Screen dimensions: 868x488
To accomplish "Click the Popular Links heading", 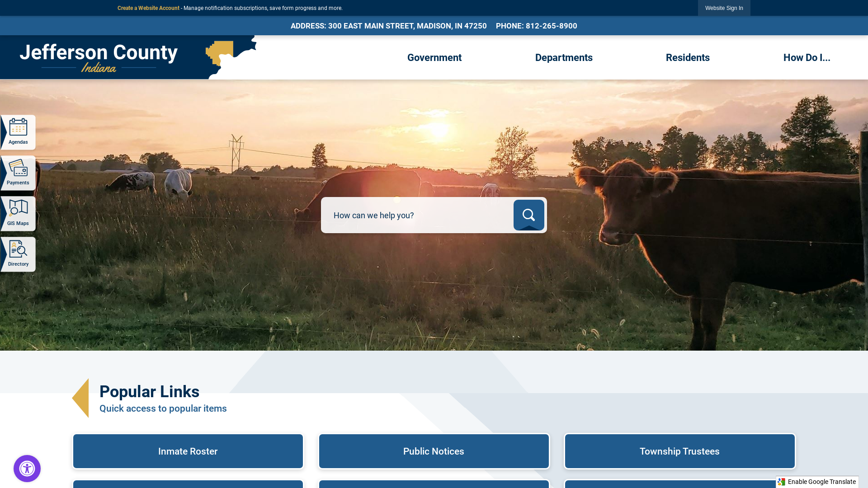I will tap(149, 392).
